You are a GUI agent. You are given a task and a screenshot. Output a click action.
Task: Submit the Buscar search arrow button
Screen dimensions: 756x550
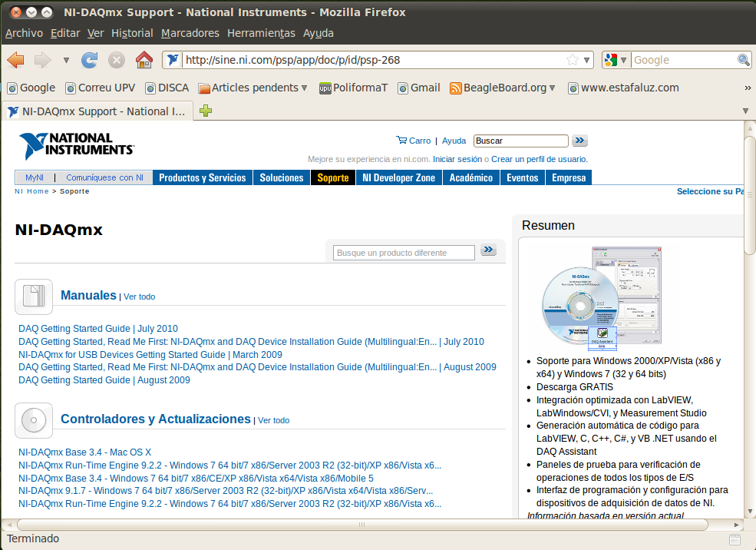tap(579, 141)
